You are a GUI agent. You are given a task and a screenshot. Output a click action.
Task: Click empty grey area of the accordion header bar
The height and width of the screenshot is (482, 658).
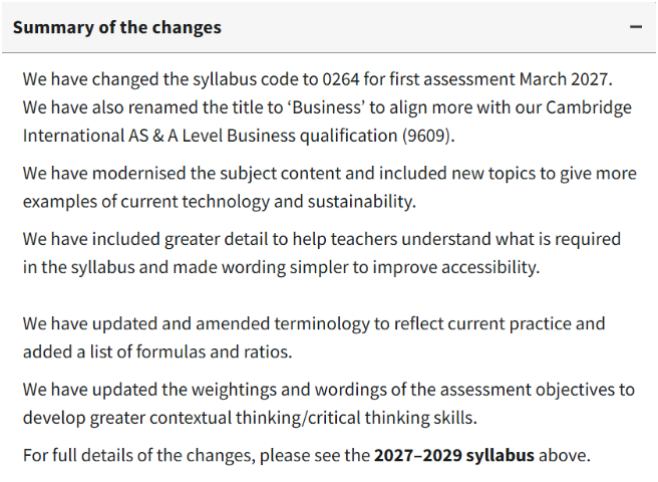click(420, 28)
